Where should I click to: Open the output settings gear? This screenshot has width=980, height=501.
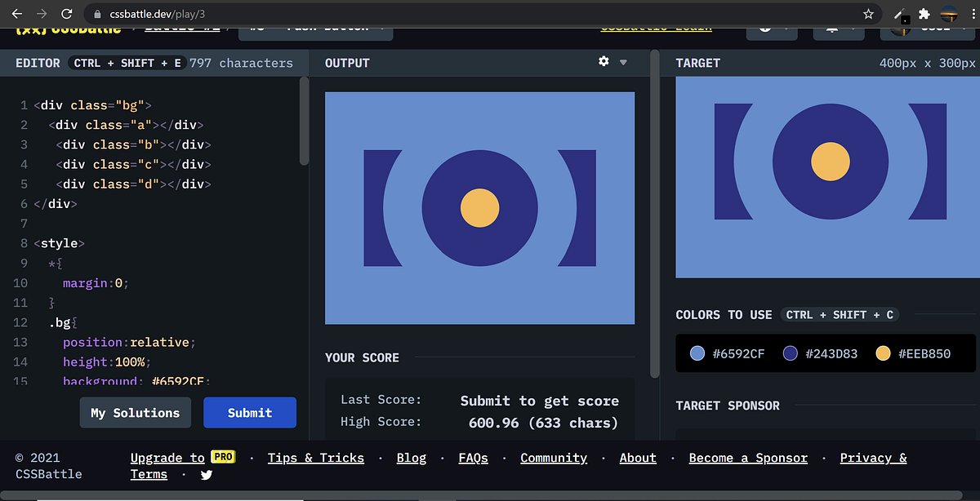pos(603,62)
